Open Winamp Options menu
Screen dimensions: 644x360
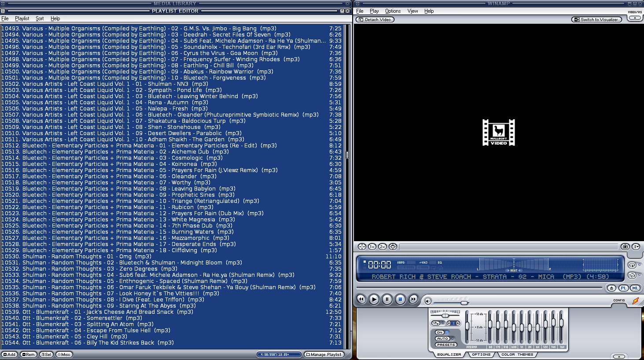pos(393,11)
